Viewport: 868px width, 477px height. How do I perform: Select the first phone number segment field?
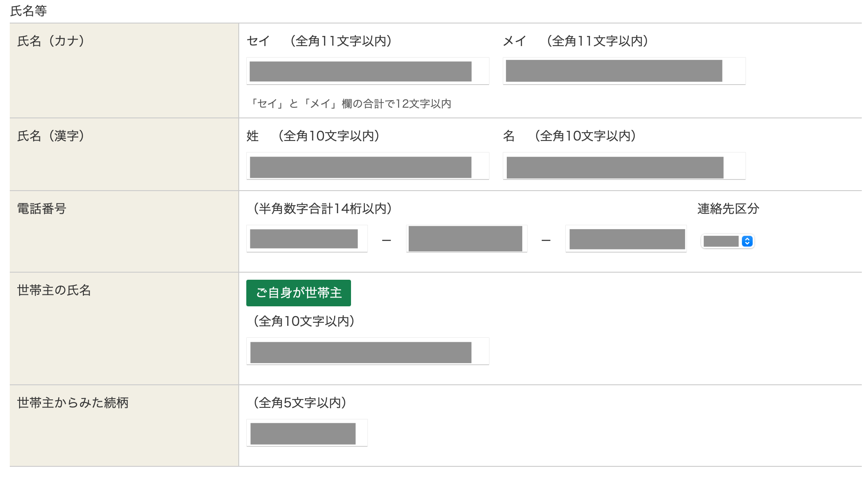(x=307, y=239)
